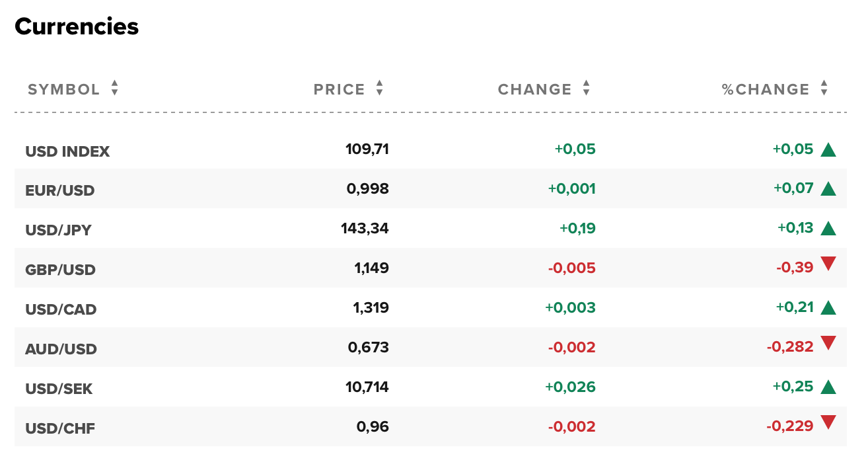The width and height of the screenshot is (868, 472).
Task: Click the EUR/USD change value +0,001
Action: [x=571, y=188]
